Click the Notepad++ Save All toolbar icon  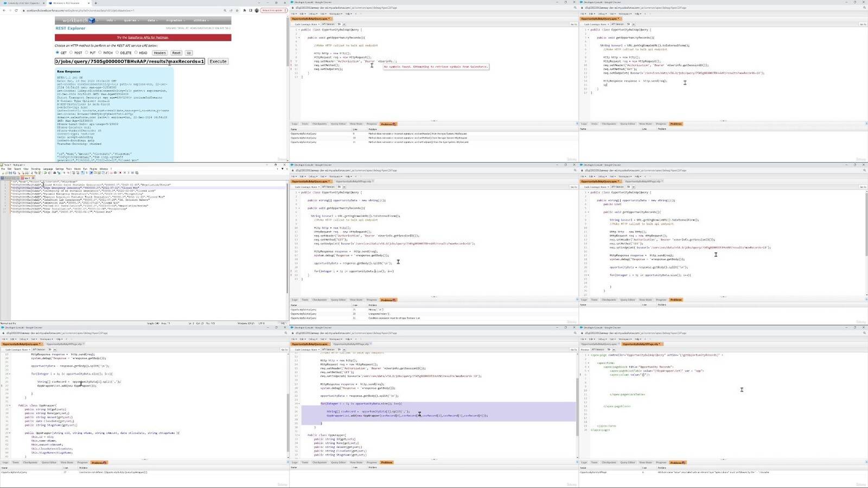pos(15,173)
